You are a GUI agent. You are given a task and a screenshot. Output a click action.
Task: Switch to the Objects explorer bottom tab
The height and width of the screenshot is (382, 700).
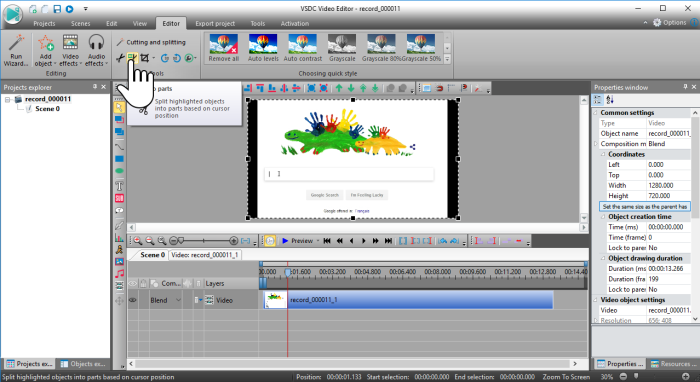(83, 364)
